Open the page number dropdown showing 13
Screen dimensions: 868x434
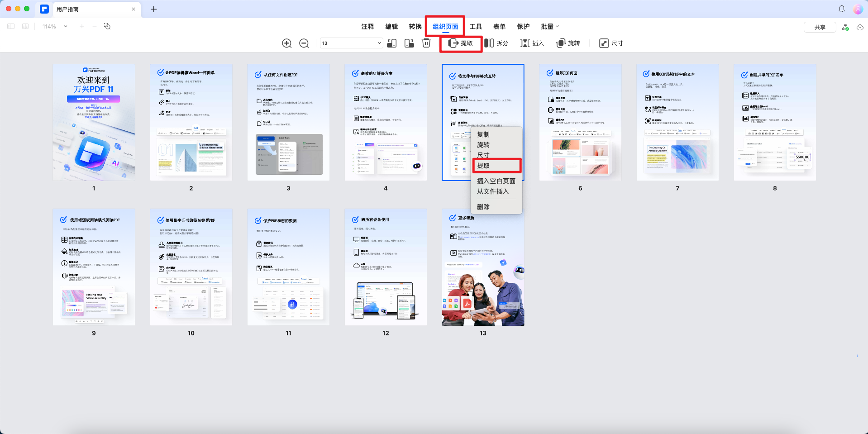coord(351,43)
